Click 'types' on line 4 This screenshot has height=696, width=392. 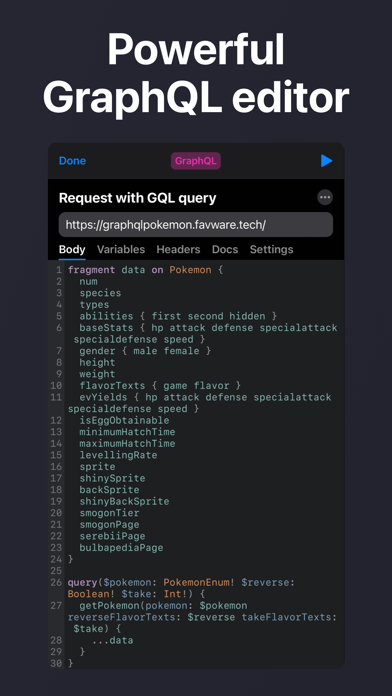(x=95, y=305)
